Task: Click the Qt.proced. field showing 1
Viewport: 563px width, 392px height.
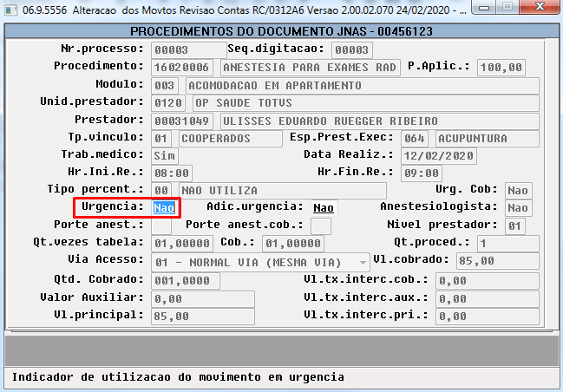Action: coord(508,244)
